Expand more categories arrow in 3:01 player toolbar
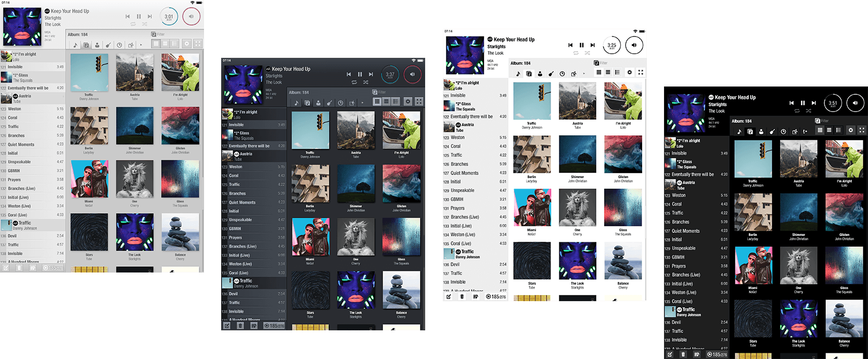 141,45
